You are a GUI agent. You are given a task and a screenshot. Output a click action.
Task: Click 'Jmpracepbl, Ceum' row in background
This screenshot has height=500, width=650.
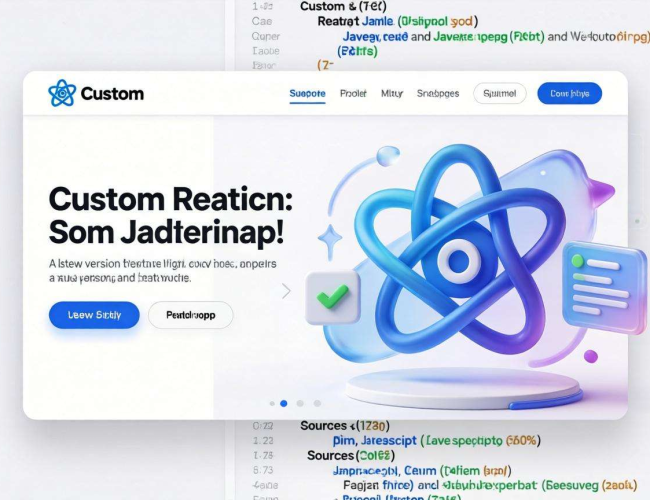click(x=422, y=471)
